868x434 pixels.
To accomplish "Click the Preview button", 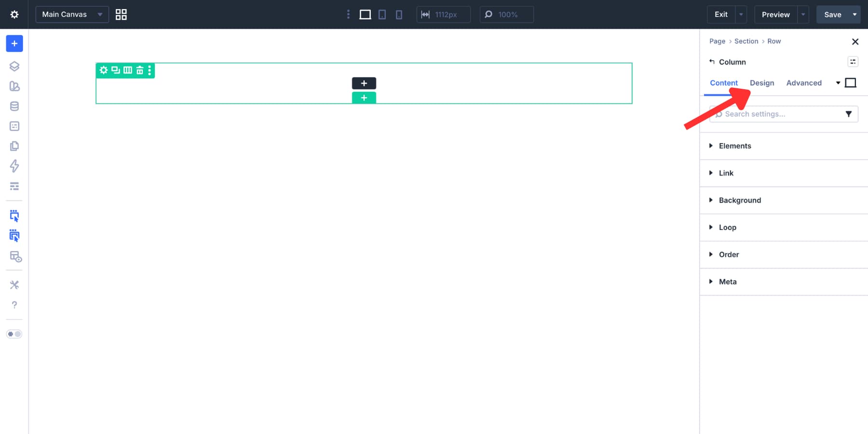I will 775,14.
